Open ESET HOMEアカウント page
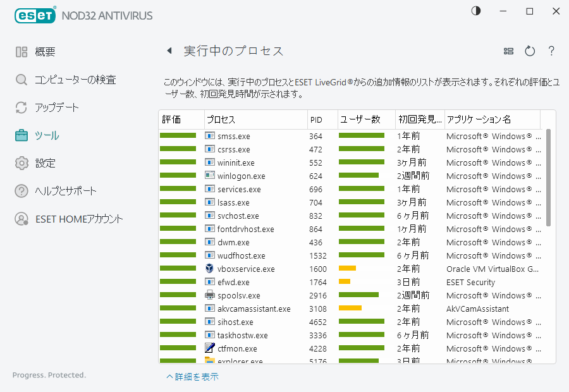The image size is (569, 392). [78, 219]
